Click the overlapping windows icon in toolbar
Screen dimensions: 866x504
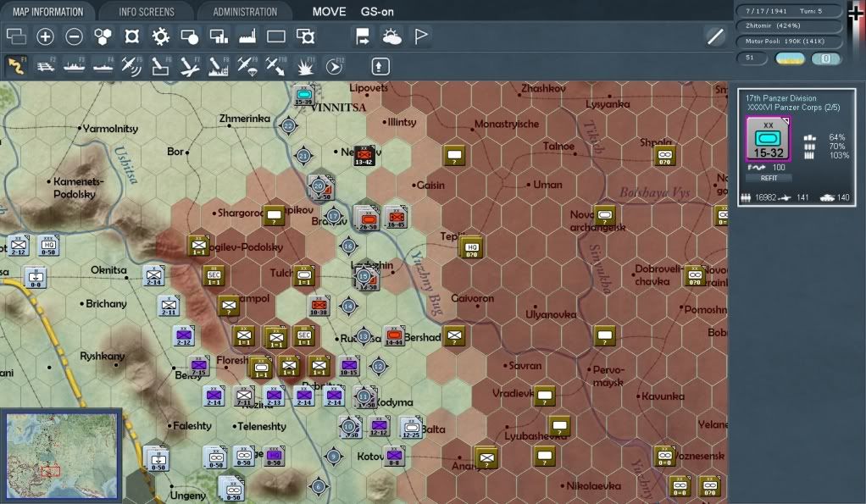[x=17, y=36]
